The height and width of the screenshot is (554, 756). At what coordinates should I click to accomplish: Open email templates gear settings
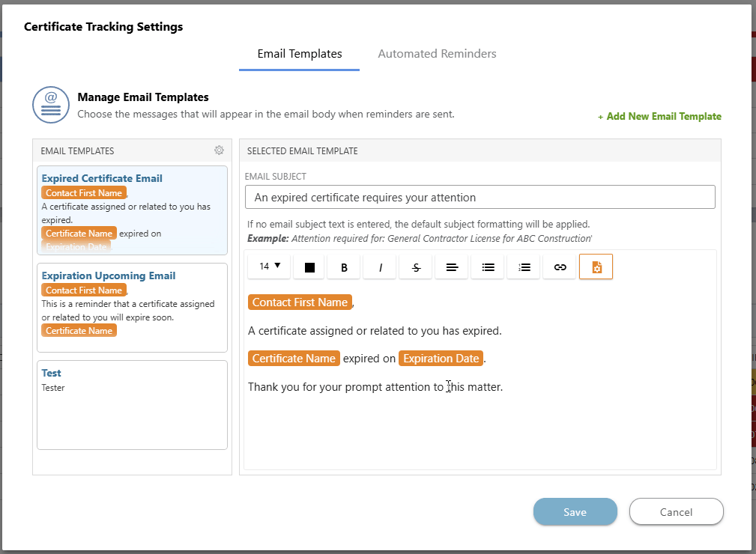click(x=219, y=150)
